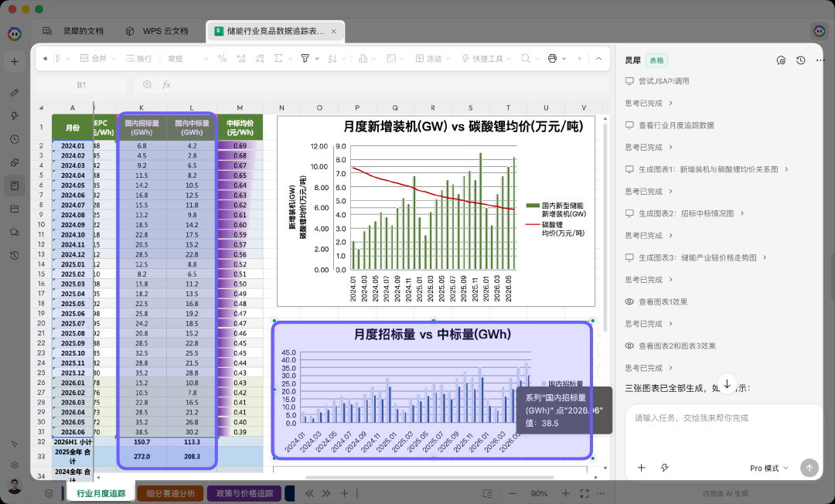Click the 月度新增装机 vs 碳酸锂均价 chart
Image resolution: width=835 pixels, height=504 pixels.
pyautogui.click(x=435, y=211)
